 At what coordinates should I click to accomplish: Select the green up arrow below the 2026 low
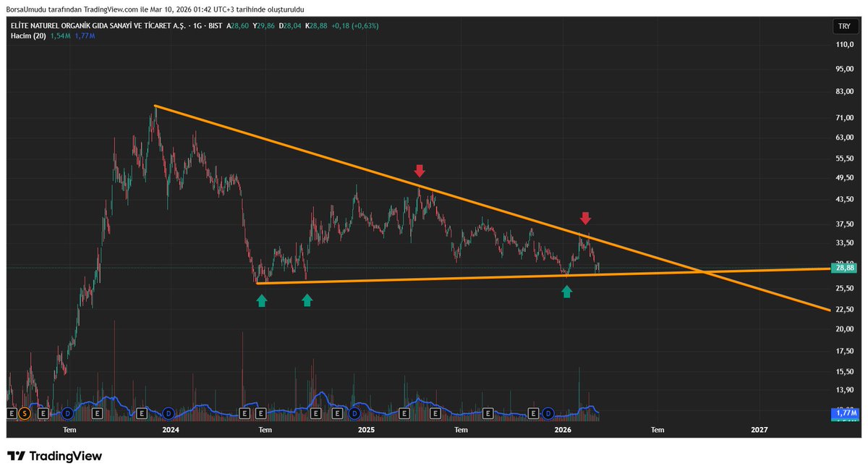[x=567, y=291]
